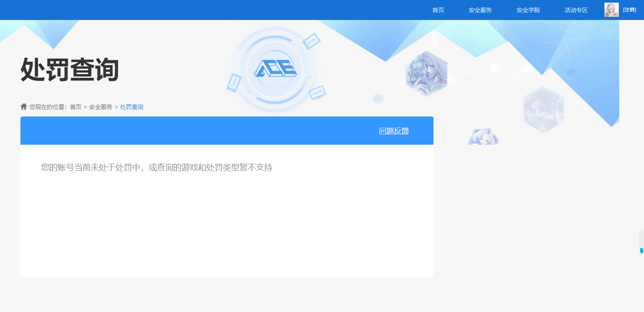Open the 安全服务 navigation menu
644x312 pixels.
click(480, 10)
